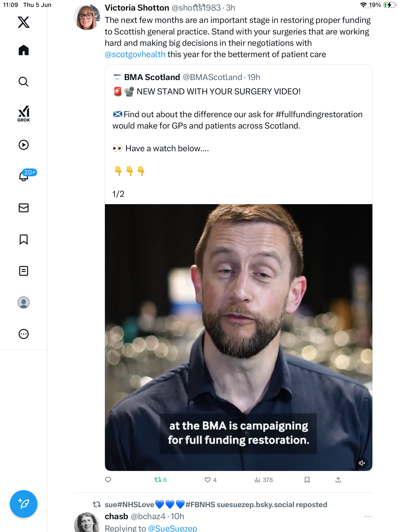Play the BMA Scotland video
399x532 pixels.
click(238, 337)
